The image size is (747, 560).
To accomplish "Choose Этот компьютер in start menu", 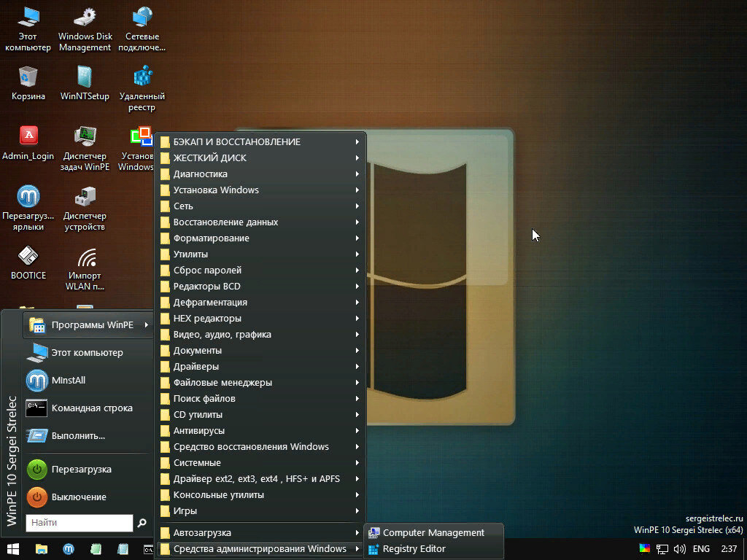I will [x=88, y=352].
